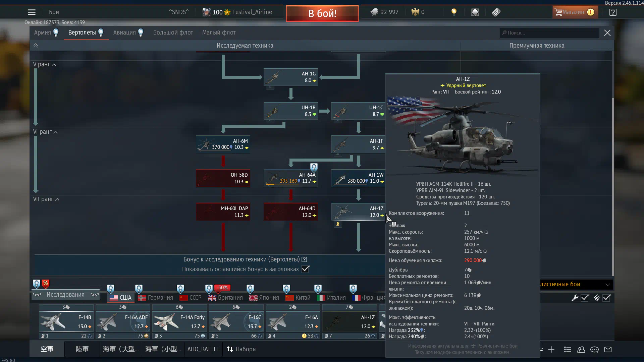The width and height of the screenshot is (644, 362).
Task: Select the UH-1B helicopter node
Action: coord(291,111)
